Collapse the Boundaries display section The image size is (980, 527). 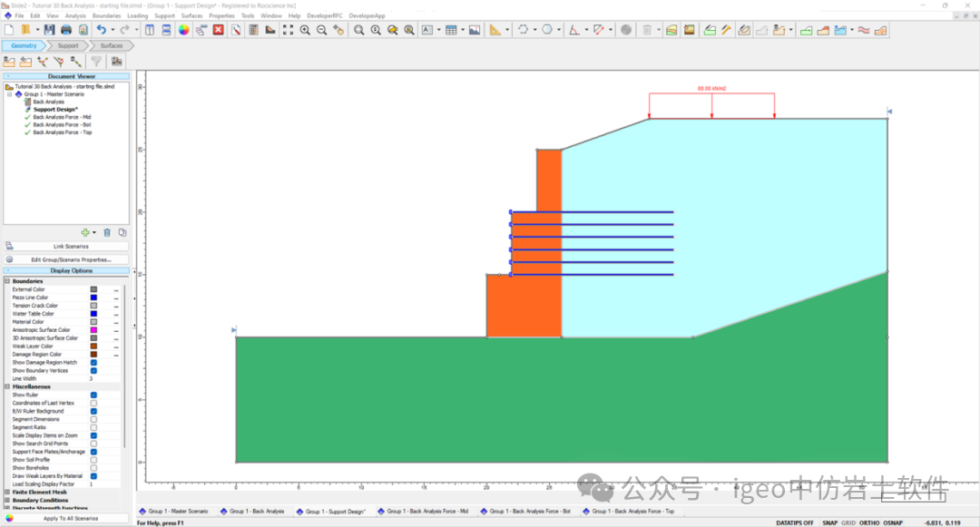[x=7, y=281]
